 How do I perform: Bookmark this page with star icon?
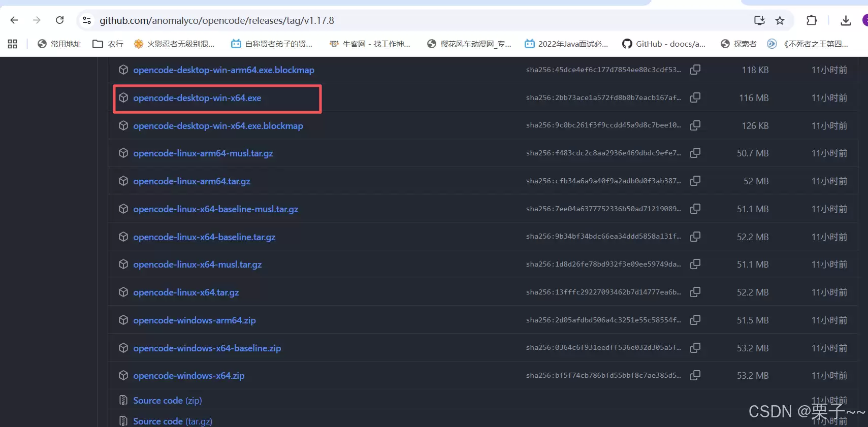point(780,20)
